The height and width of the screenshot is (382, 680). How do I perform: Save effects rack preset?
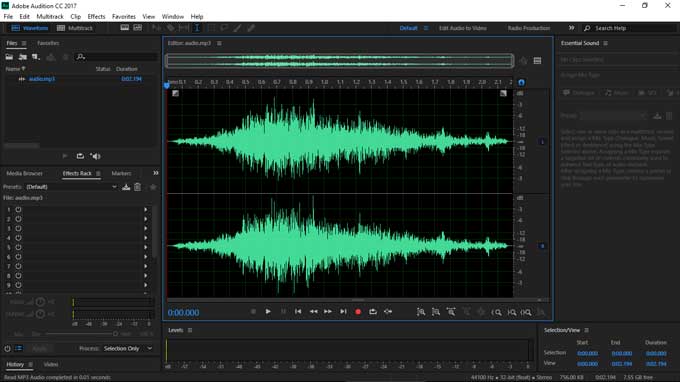[126, 187]
